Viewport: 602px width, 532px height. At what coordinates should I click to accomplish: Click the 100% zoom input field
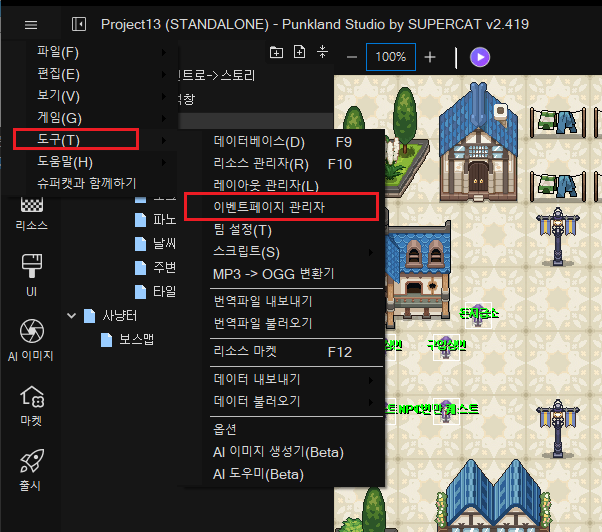click(x=390, y=57)
